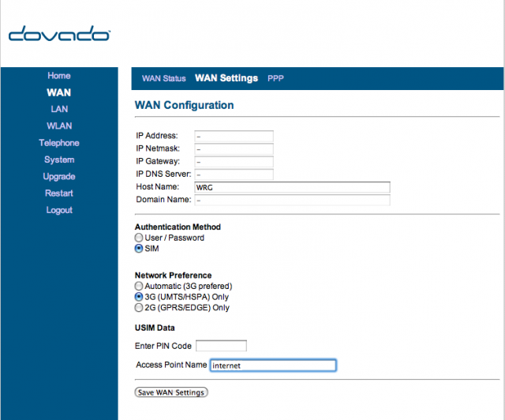Click the Host Name field containing WRG
The height and width of the screenshot is (420, 505).
(293, 187)
